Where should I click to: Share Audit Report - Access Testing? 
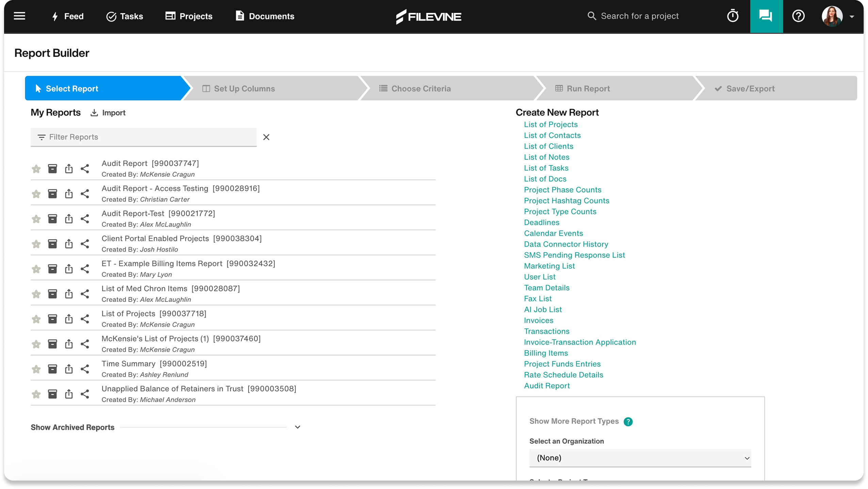85,194
